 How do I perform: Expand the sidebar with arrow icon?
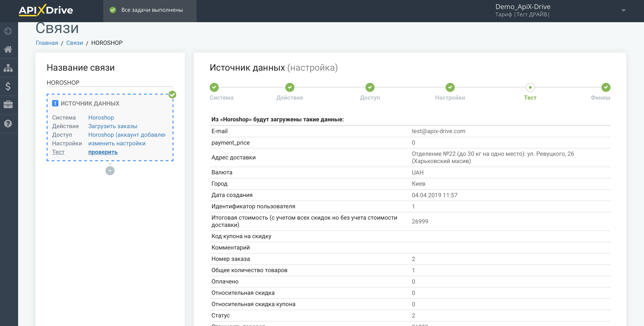(8, 31)
